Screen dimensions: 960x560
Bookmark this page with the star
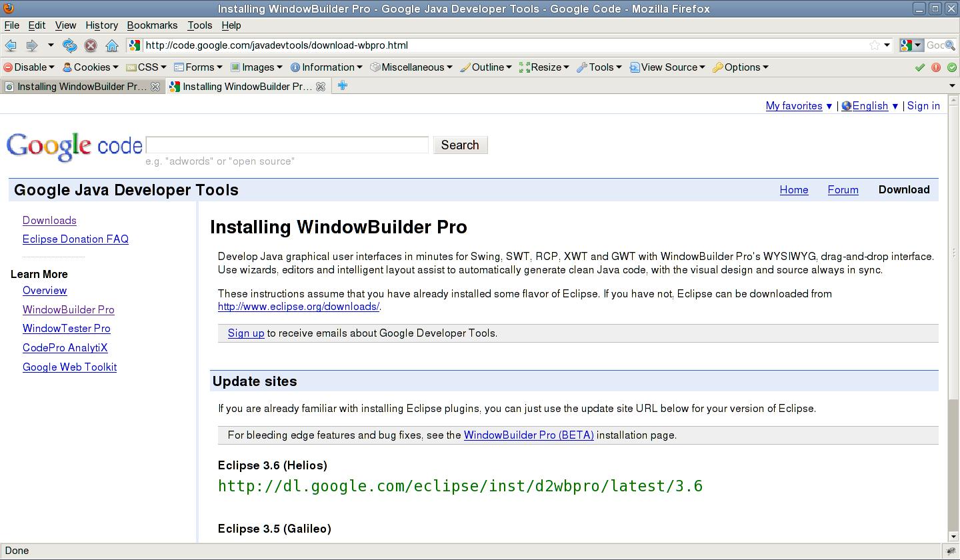click(x=875, y=45)
